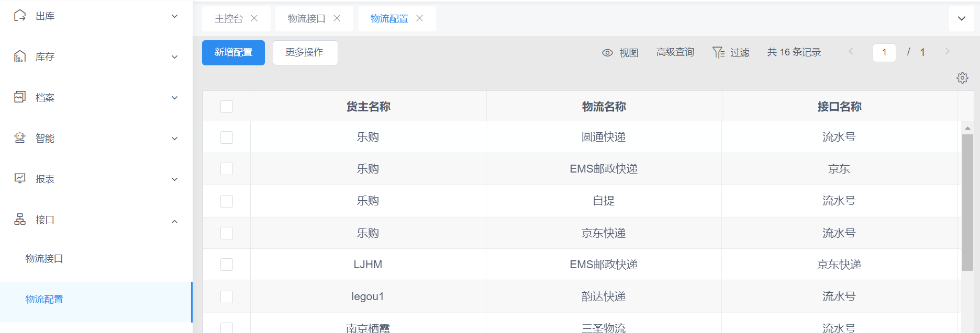980x333 pixels.
Task: Check the LJHM row checkbox
Action: point(227,265)
